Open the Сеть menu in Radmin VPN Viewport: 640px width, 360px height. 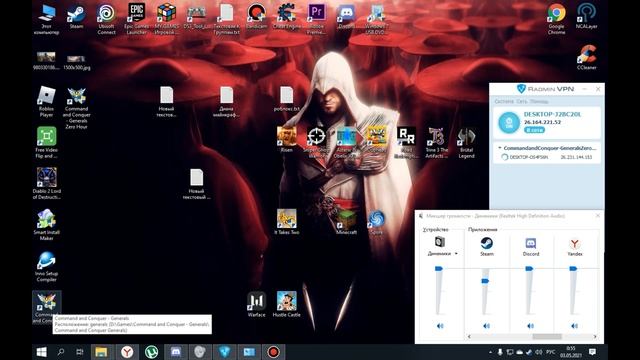click(x=522, y=101)
